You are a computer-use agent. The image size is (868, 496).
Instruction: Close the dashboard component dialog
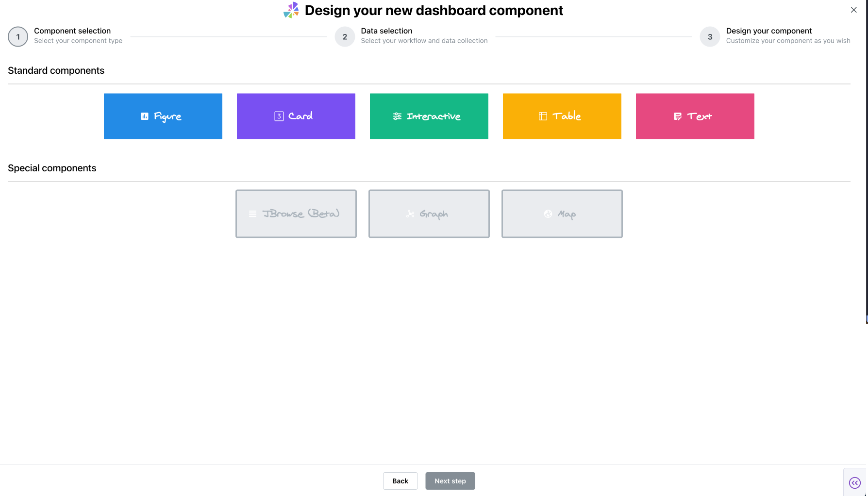[x=853, y=10]
